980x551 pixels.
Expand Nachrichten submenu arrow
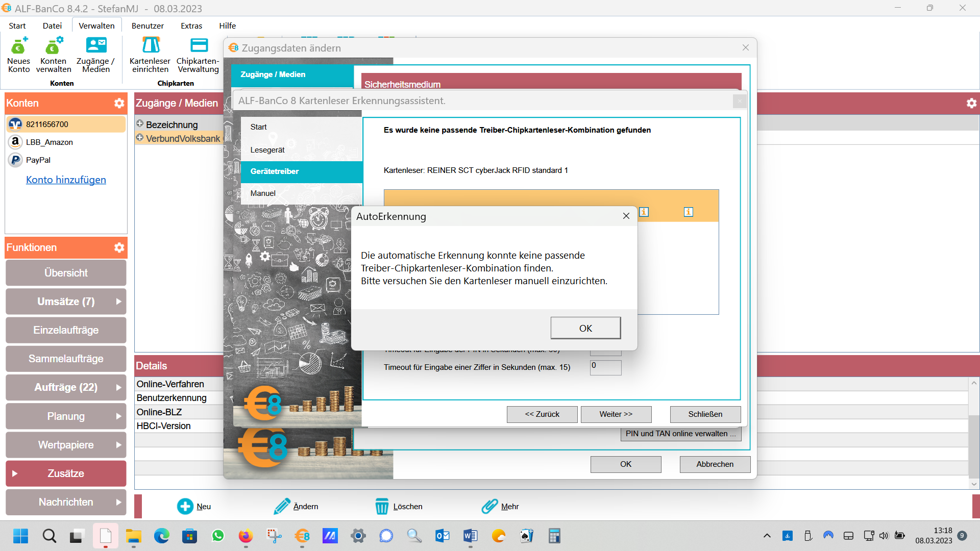pos(118,502)
